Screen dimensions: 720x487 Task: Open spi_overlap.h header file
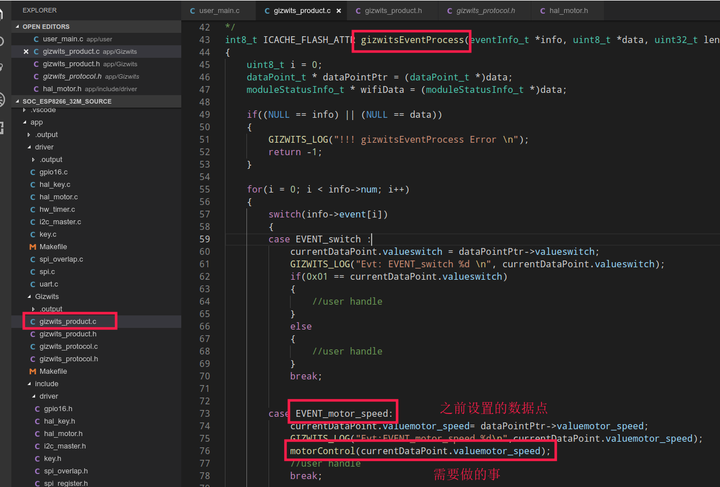click(x=66, y=471)
